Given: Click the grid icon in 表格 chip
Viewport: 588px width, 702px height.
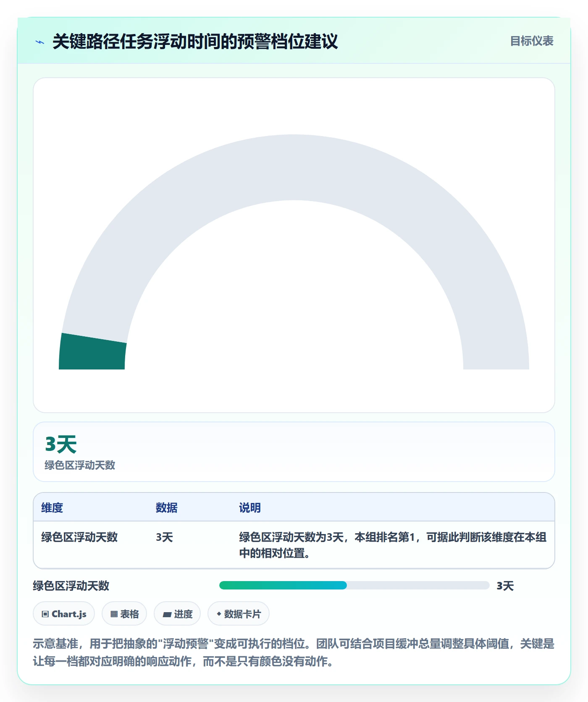Looking at the screenshot, I should (x=114, y=614).
